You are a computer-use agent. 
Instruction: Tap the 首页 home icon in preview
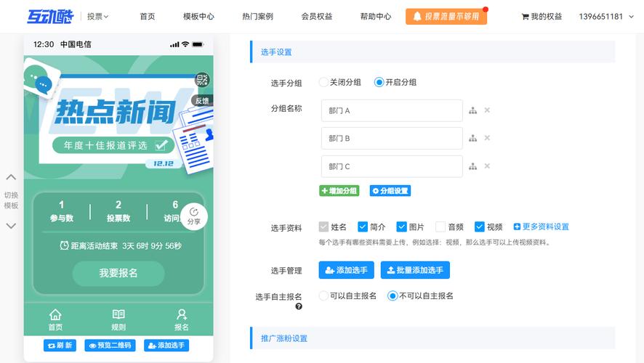[x=55, y=319]
